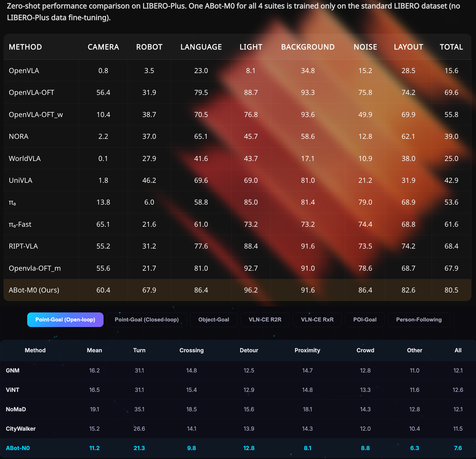Viewport: 476px width, 459px height.
Task: Open the Object-Goal tab
Action: click(214, 320)
